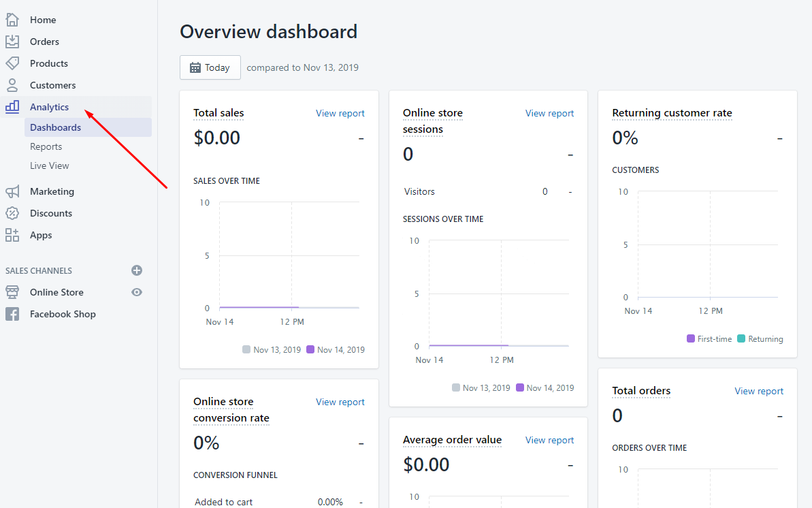
Task: Open the Today date range picker
Action: pos(210,67)
